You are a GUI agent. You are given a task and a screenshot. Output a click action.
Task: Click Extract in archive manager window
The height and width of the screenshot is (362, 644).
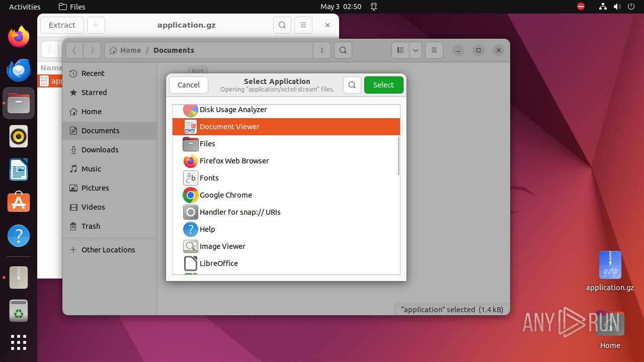click(62, 25)
